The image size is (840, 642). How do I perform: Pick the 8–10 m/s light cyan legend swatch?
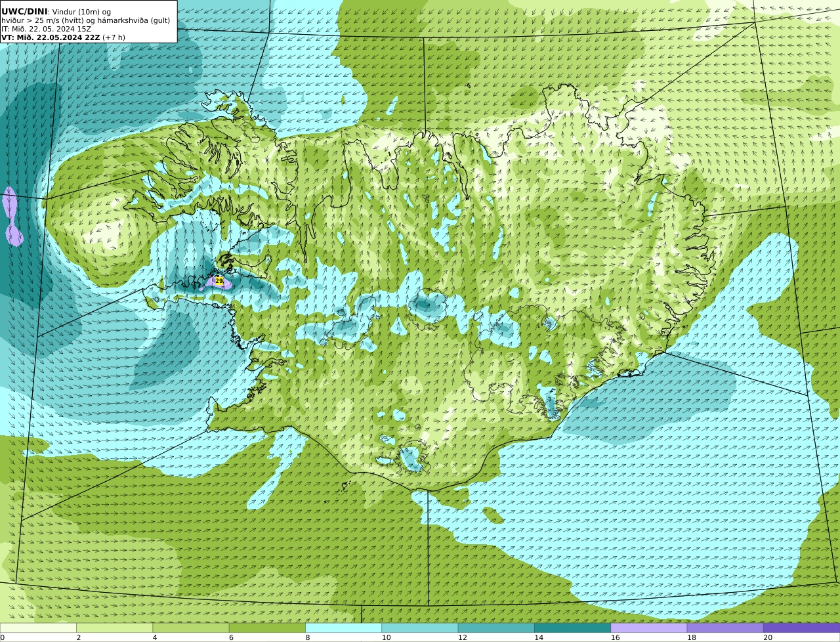tap(343, 628)
